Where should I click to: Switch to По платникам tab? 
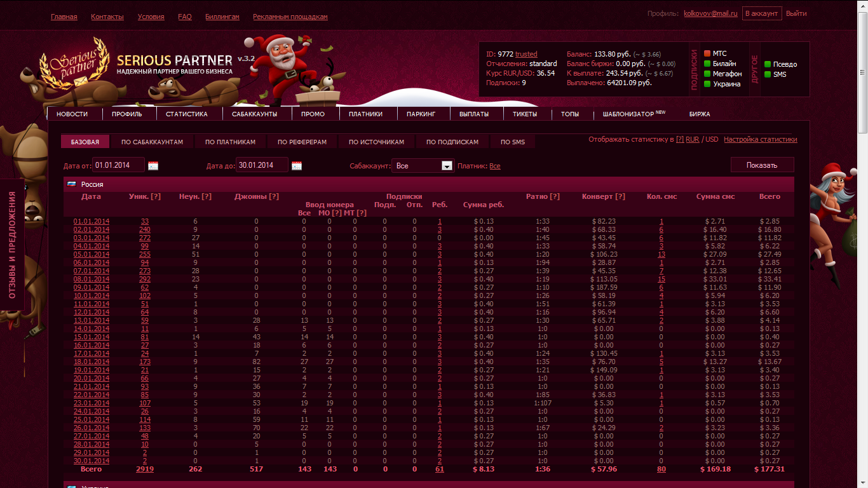(x=230, y=142)
